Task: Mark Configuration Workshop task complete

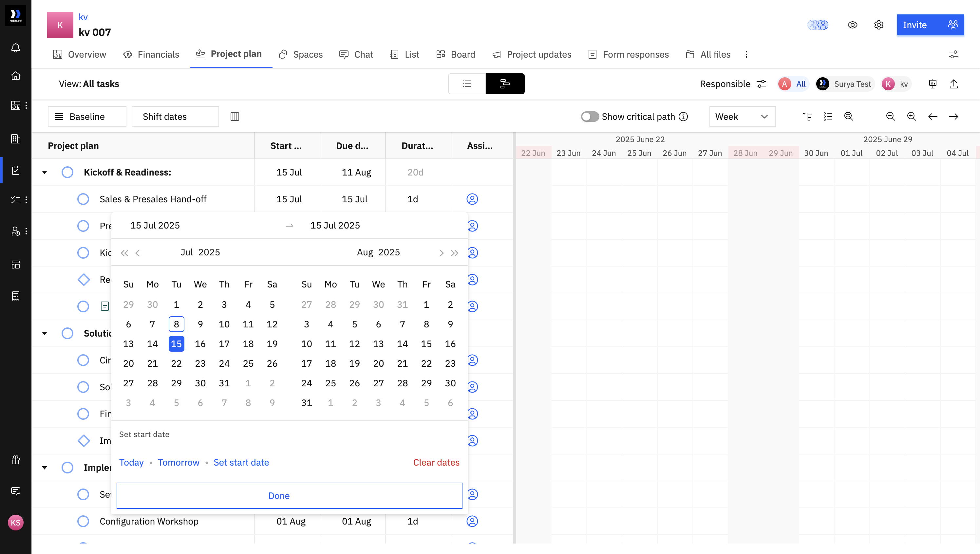Action: [83, 521]
